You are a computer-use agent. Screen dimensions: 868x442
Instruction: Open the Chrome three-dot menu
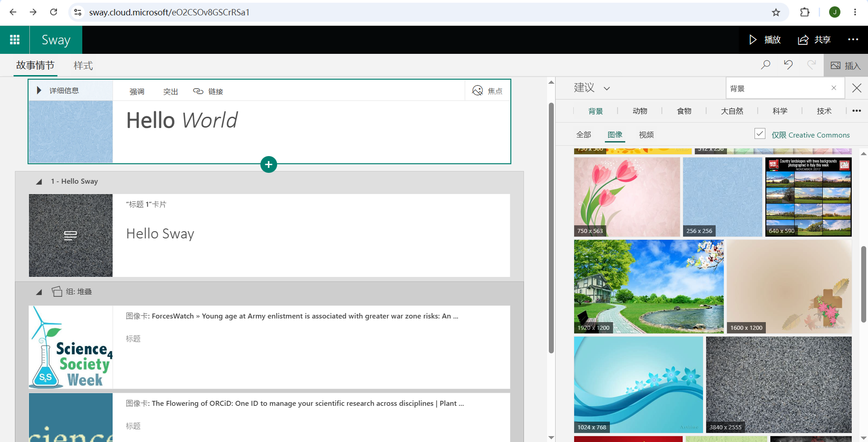[855, 12]
